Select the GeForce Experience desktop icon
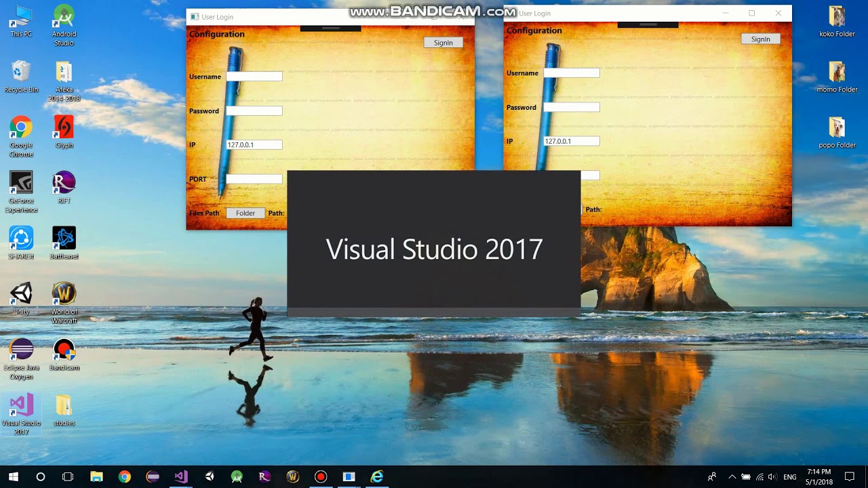This screenshot has width=868, height=488. point(21,192)
